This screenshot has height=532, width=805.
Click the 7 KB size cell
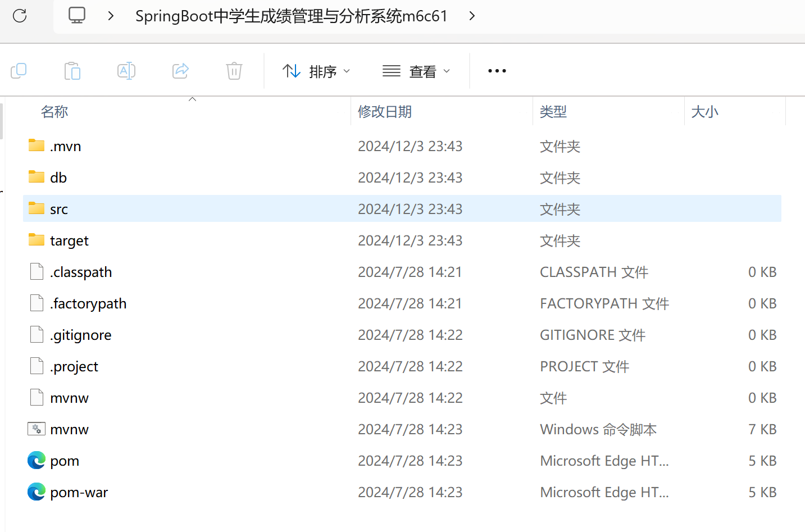pos(762,429)
